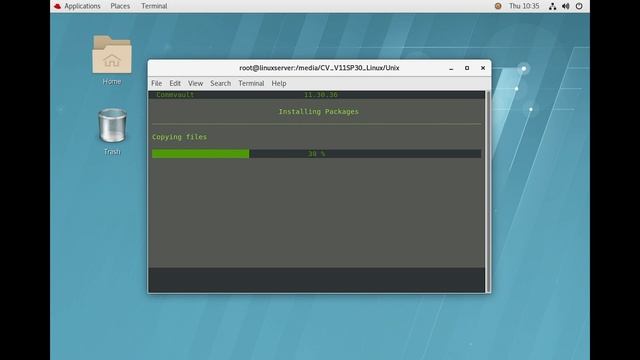Open the power menu icon
The image size is (640, 360).
pos(579,6)
